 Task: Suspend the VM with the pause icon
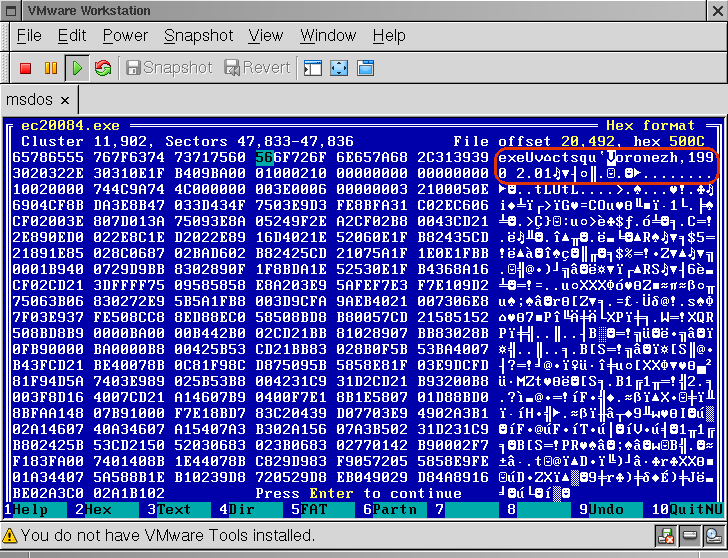51,68
